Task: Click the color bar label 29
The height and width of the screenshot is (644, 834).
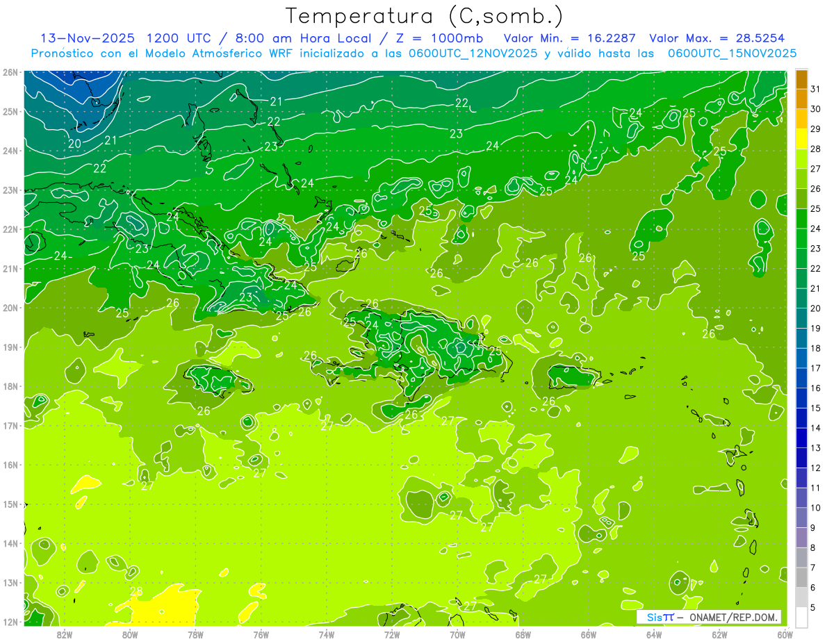Action: 815,129
